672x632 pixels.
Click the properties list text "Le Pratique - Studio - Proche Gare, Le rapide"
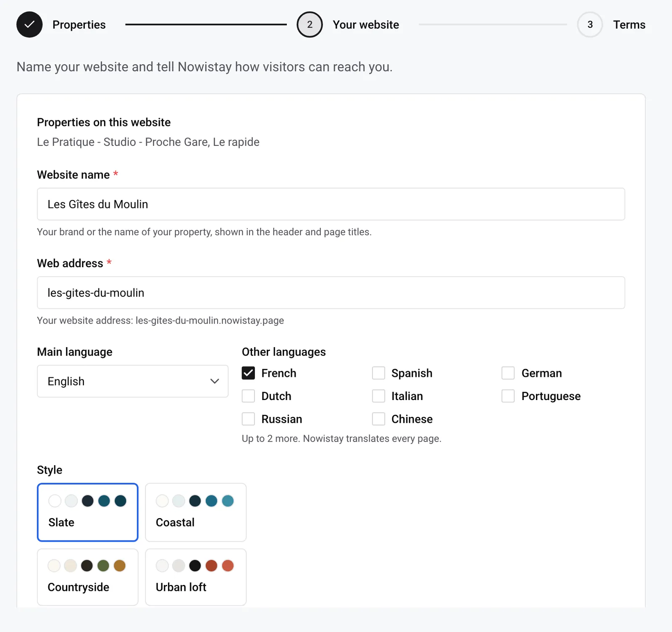coord(148,142)
